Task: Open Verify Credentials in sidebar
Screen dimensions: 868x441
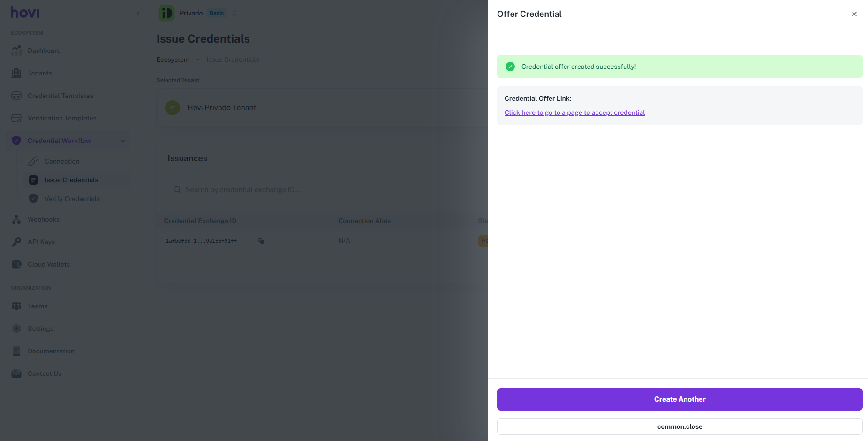Action: 72,199
